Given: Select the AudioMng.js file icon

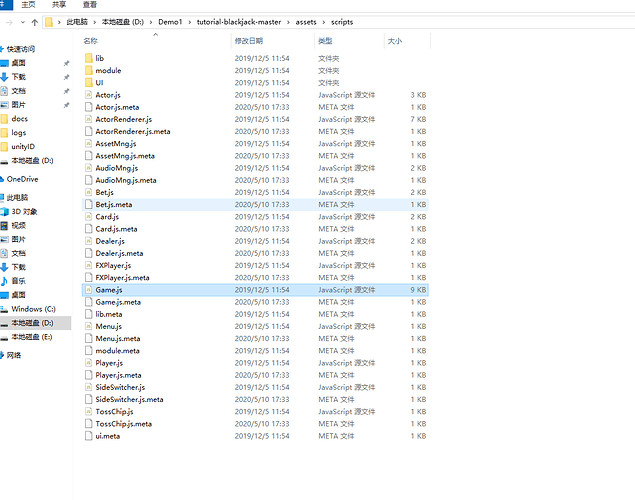Looking at the screenshot, I should [x=89, y=168].
